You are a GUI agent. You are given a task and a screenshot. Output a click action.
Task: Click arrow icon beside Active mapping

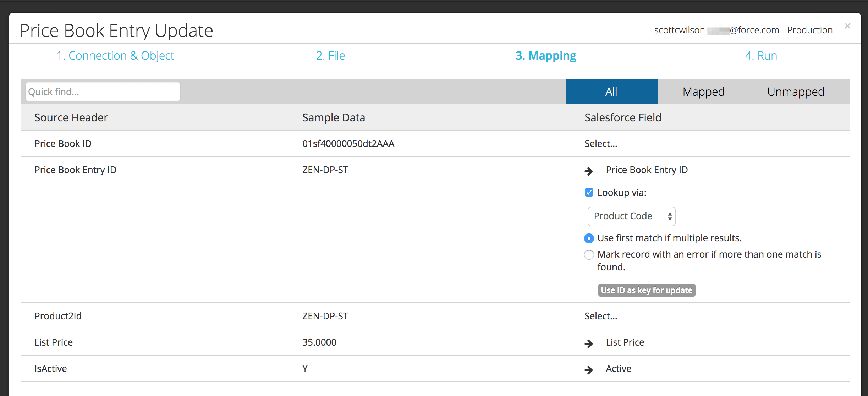pos(589,370)
